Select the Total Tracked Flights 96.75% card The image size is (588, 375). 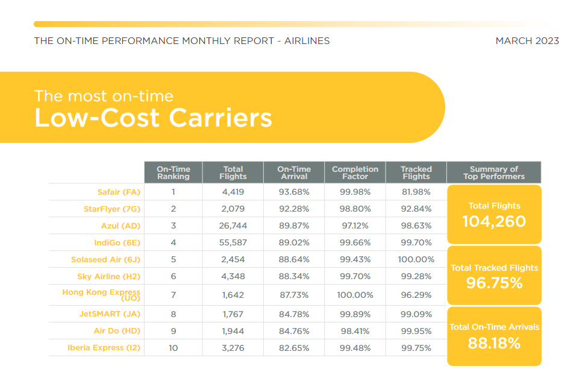coord(494,276)
